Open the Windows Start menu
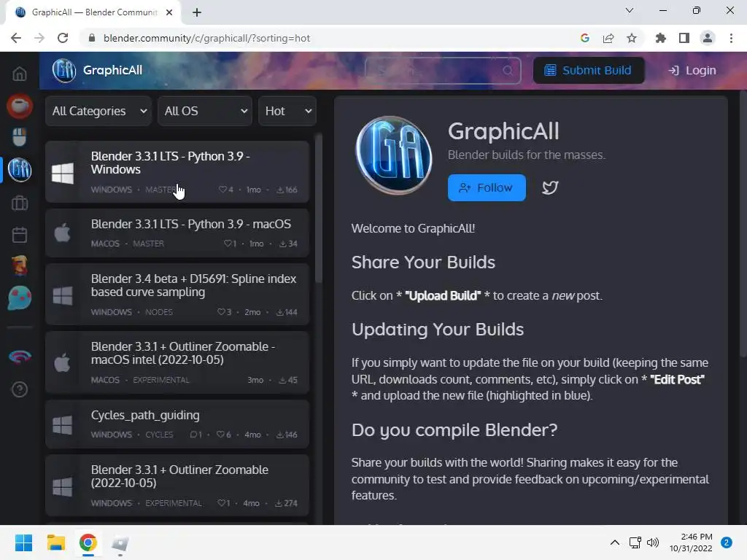The height and width of the screenshot is (560, 747). pyautogui.click(x=23, y=542)
